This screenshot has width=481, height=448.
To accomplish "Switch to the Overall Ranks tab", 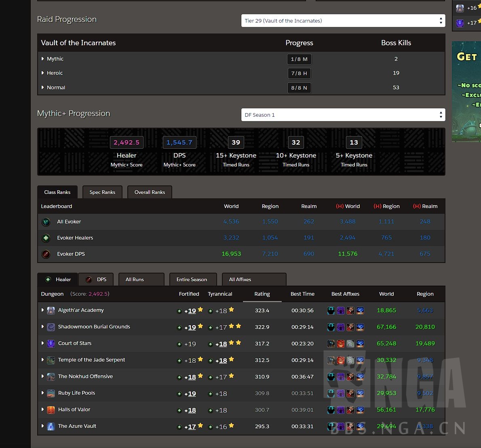I will tap(150, 192).
